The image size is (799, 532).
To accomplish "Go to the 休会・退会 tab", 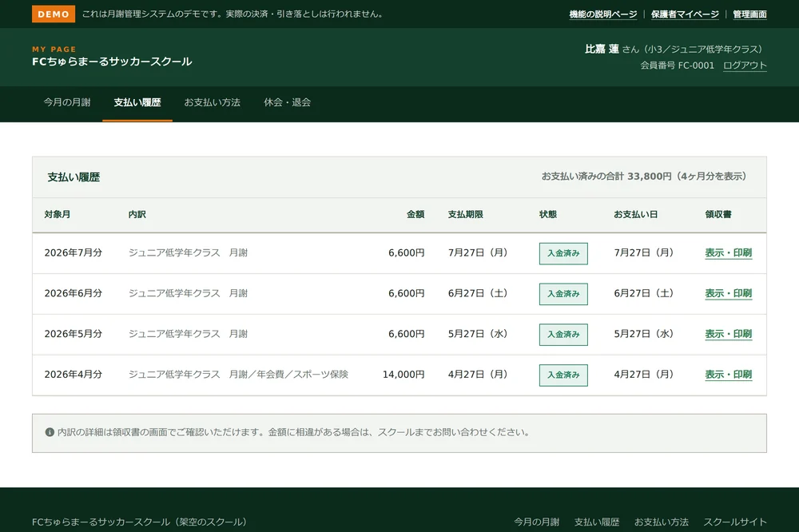I will (x=287, y=102).
